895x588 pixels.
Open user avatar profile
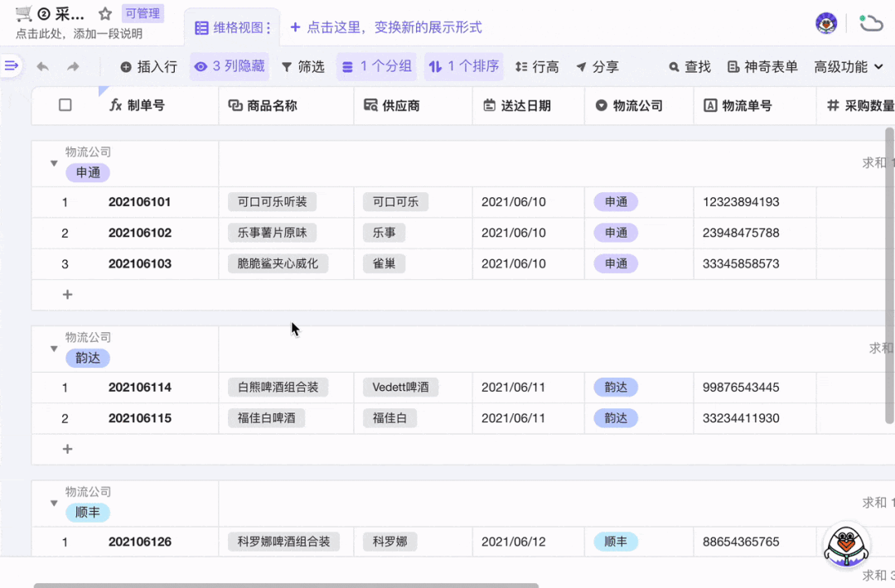point(826,23)
